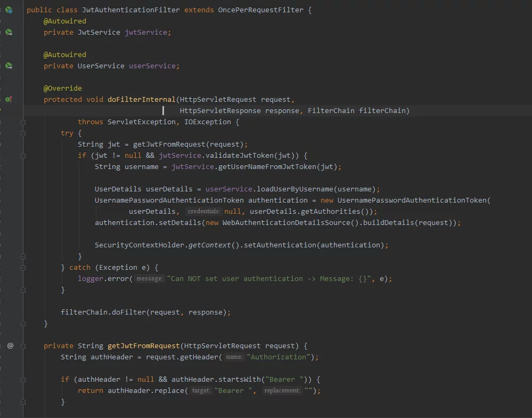
Task: Click the @ gutter icon beside getJwtFromRequest
Action: [10, 346]
